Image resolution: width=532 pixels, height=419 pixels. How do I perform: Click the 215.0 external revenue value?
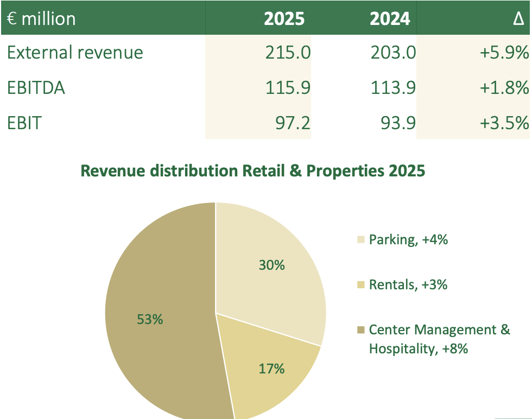coord(288,53)
